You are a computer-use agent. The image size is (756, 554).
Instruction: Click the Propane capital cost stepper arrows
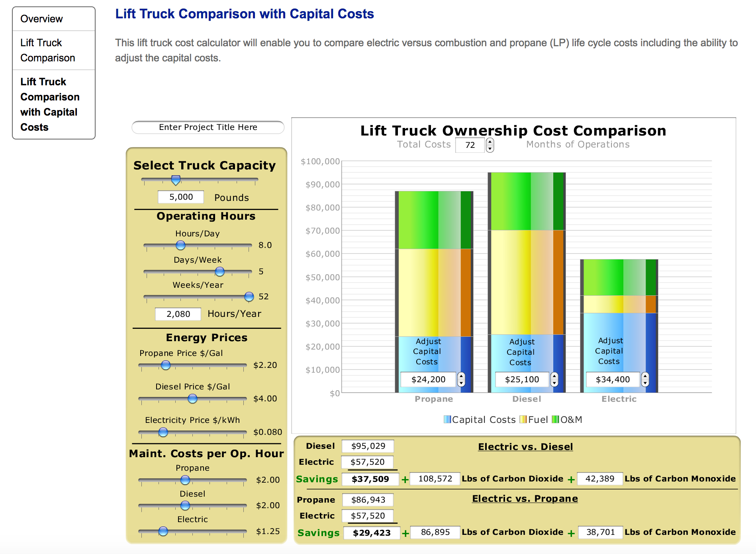[461, 379]
